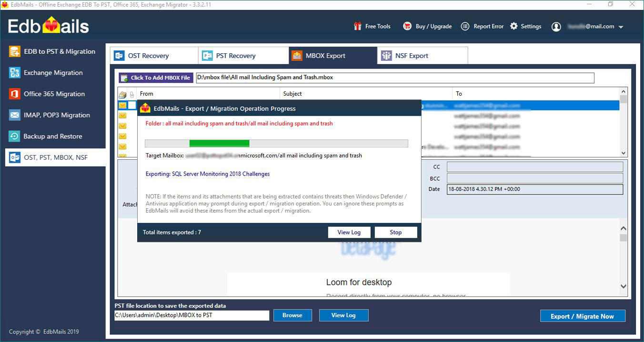This screenshot has height=342, width=644.
Task: Stop the export operation
Action: [396, 232]
